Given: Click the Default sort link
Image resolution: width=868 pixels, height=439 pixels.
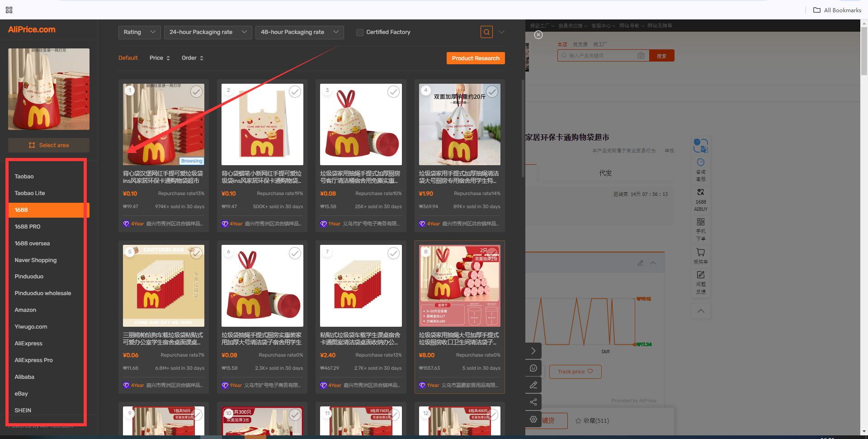Looking at the screenshot, I should click(128, 58).
